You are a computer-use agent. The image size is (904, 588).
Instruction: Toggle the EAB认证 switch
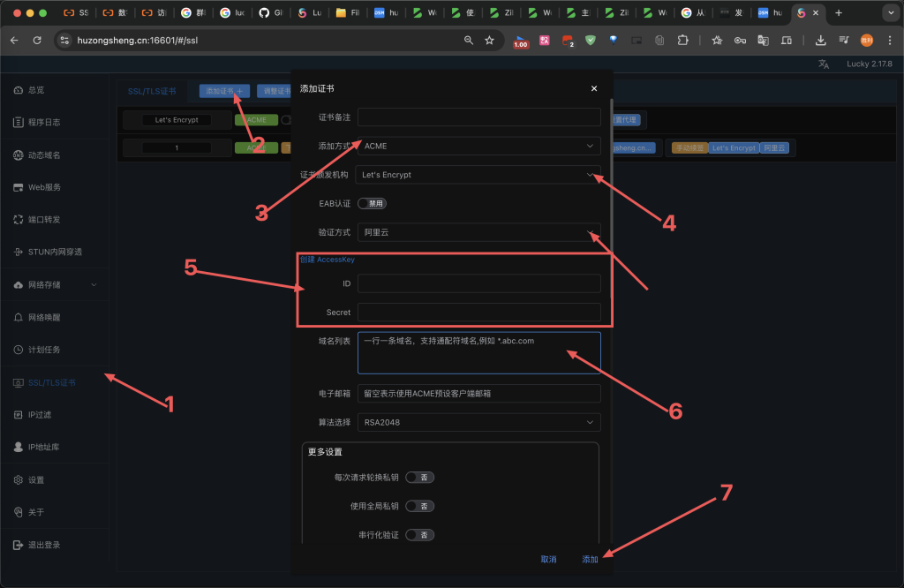372,203
